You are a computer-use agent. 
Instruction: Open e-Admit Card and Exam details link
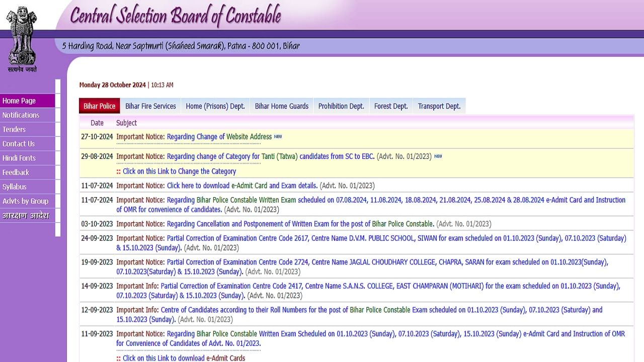tap(242, 186)
